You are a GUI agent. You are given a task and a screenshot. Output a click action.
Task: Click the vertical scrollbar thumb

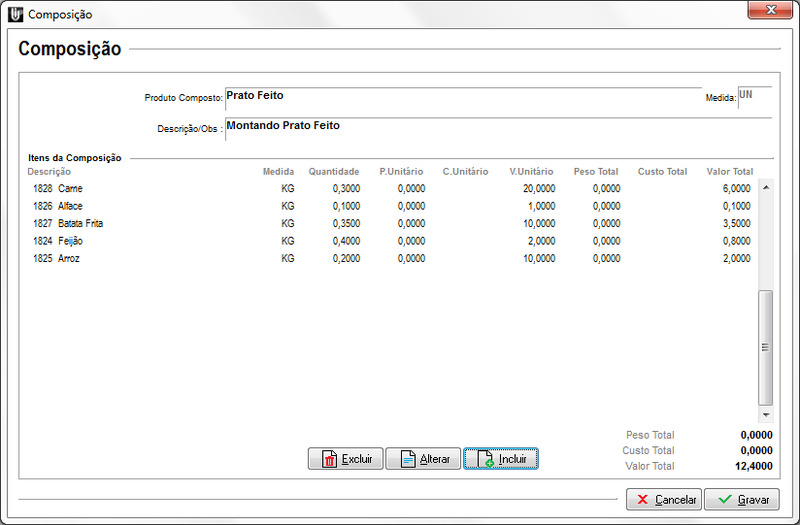766,346
